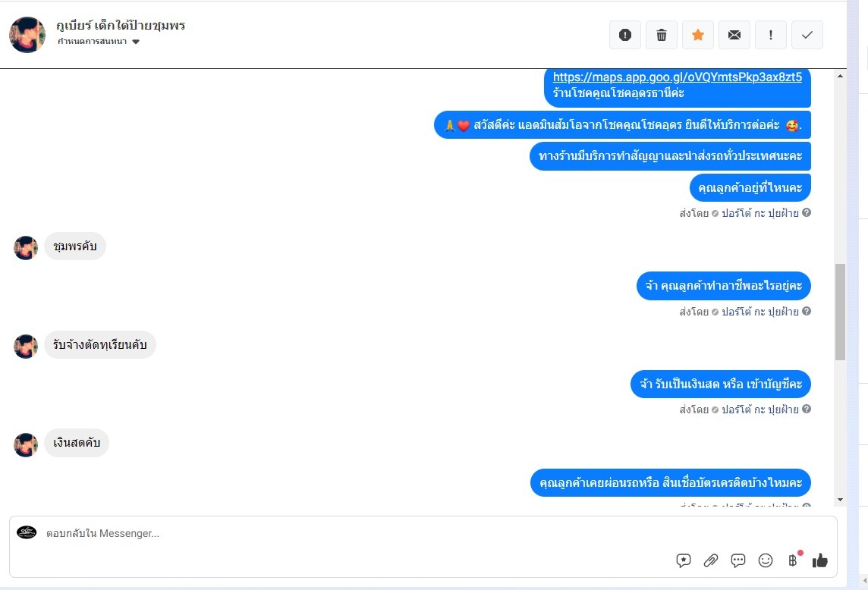Image resolution: width=868 pixels, height=590 pixels.
Task: Attach a file with paperclip icon
Action: point(711,560)
